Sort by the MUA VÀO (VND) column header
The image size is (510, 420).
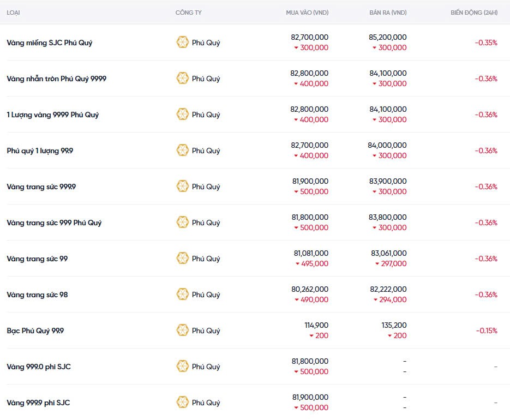pos(307,13)
